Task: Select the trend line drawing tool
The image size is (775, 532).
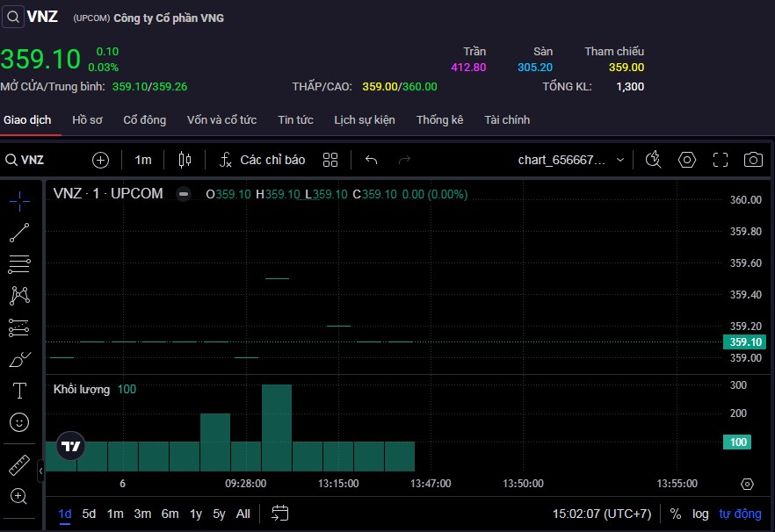Action: [19, 233]
